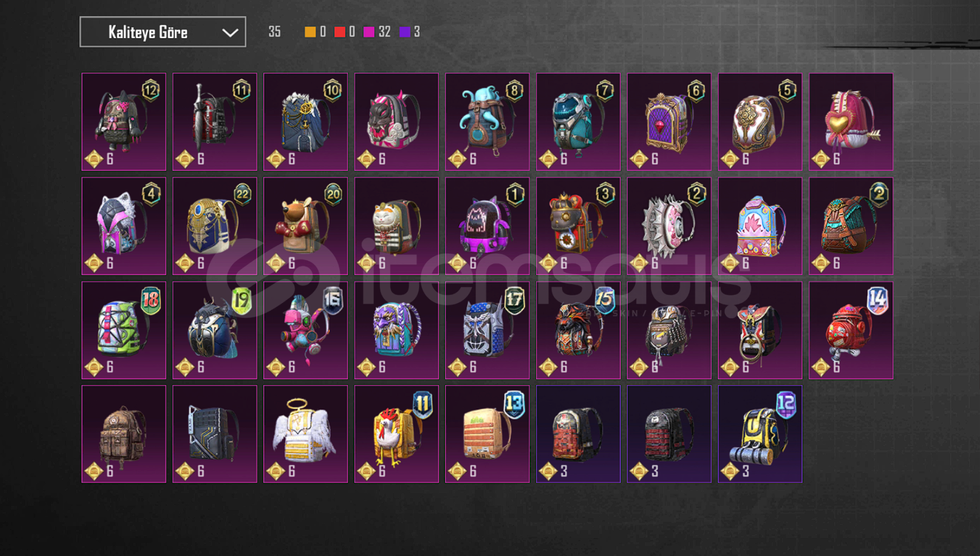
Task: Open the Kaliteye Göre sort dropdown
Action: [163, 32]
